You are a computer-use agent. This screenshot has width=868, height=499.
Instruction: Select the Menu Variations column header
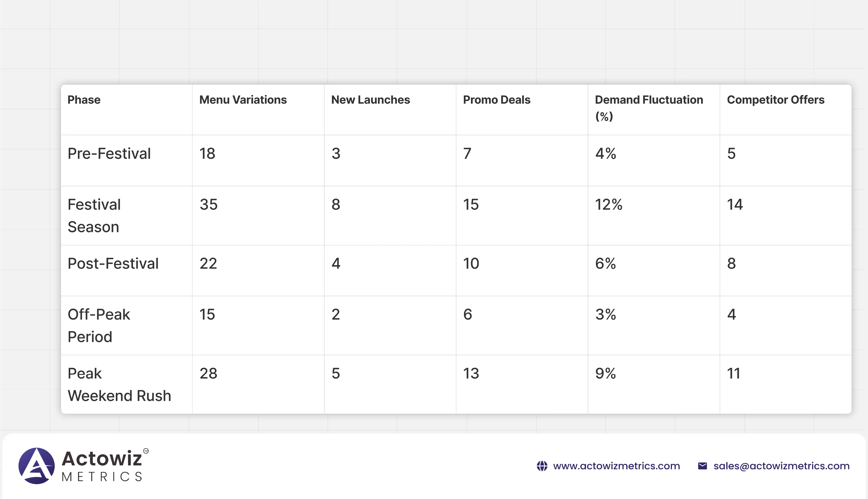tap(243, 100)
